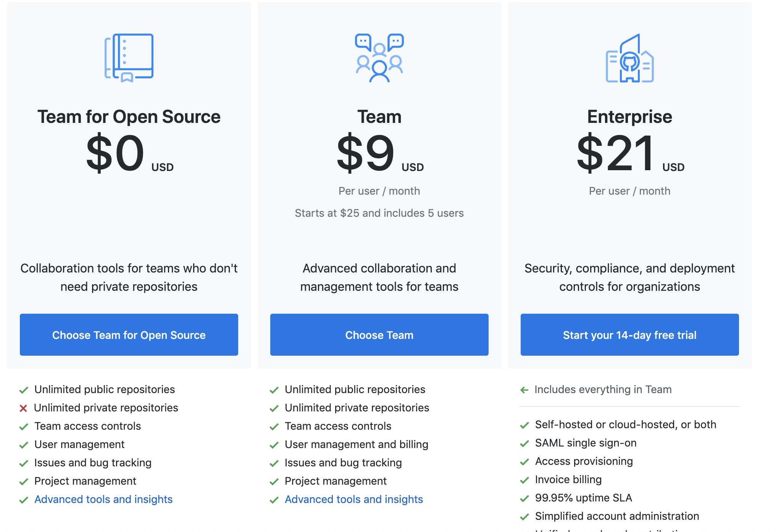
Task: Click the red X beside Unlimited private repositories
Action: 23,408
